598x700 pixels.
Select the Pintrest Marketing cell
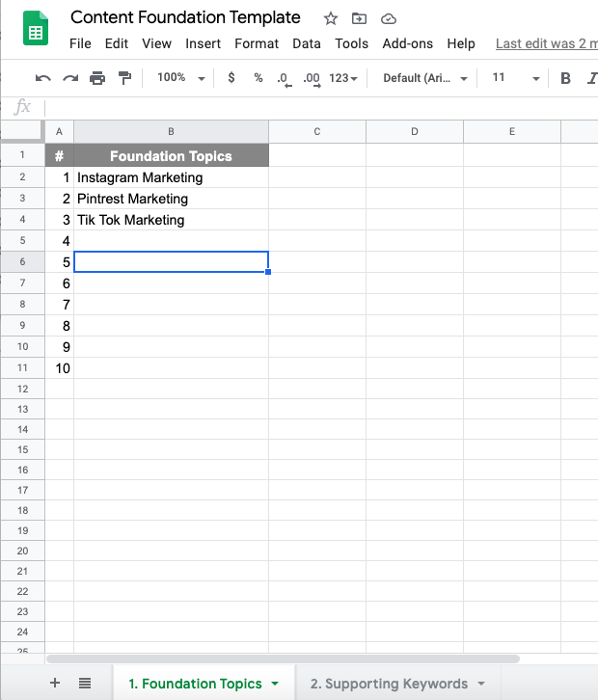pyautogui.click(x=171, y=199)
